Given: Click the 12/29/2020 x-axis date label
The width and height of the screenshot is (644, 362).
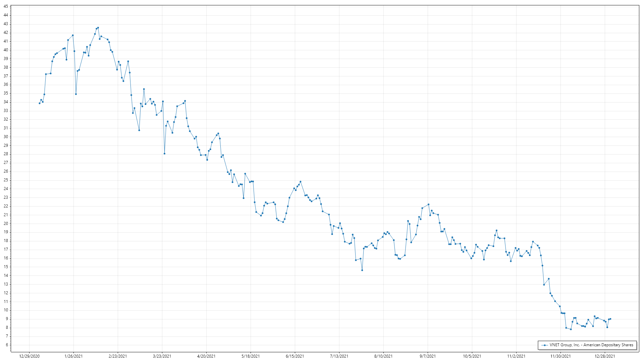Looking at the screenshot, I should click(x=29, y=356).
